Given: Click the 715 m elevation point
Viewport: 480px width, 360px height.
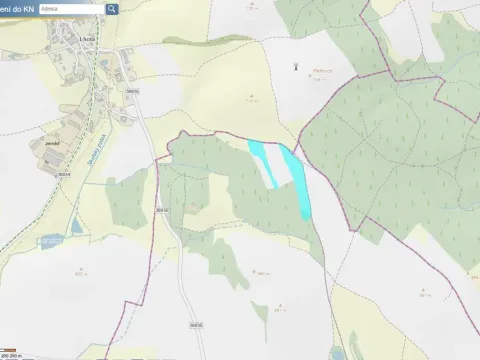Looking at the screenshot, I should point(252,98).
